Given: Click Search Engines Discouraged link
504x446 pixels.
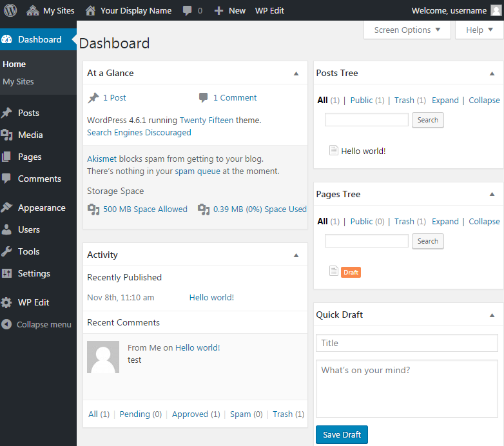Looking at the screenshot, I should 139,132.
